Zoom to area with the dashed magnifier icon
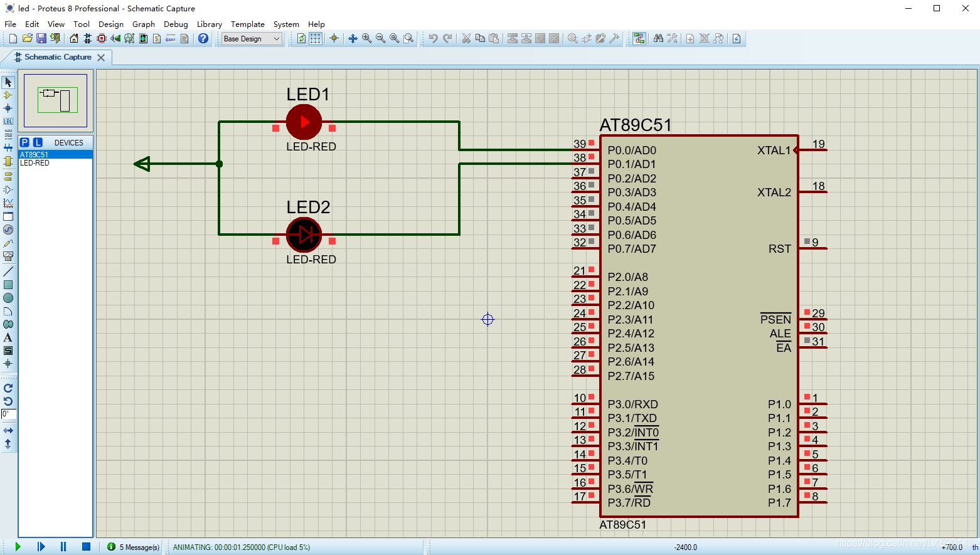980x555 pixels. (x=408, y=38)
